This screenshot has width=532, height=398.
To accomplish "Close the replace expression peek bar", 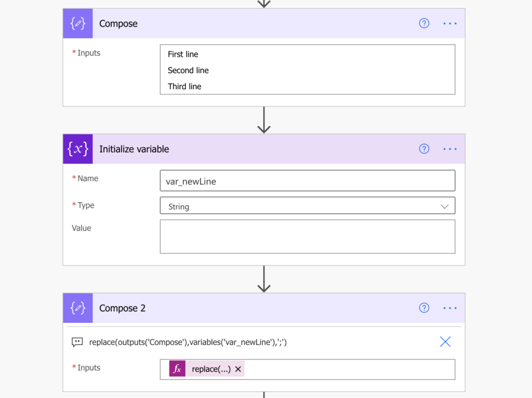I will [445, 342].
